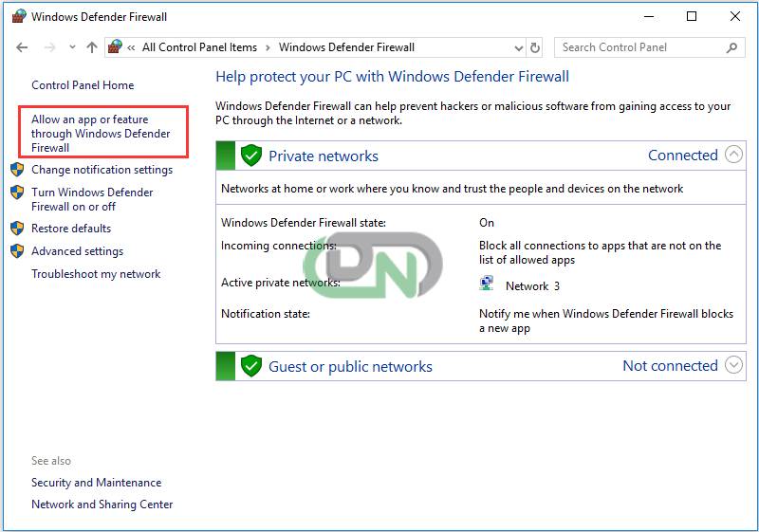Click shield icon beside Advanced settings

pos(17,251)
